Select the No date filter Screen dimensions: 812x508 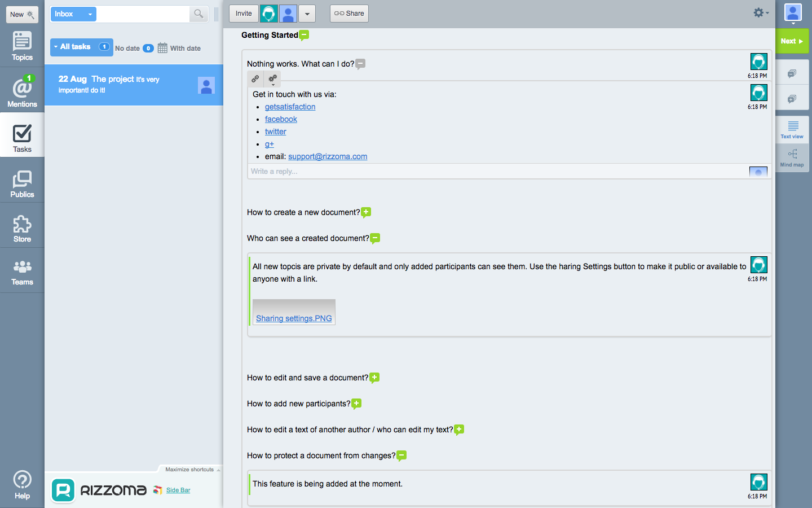134,49
